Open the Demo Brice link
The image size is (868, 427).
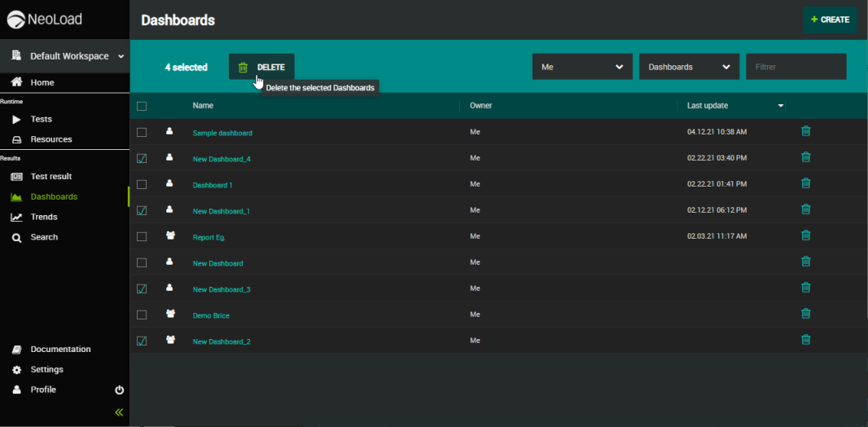click(211, 315)
